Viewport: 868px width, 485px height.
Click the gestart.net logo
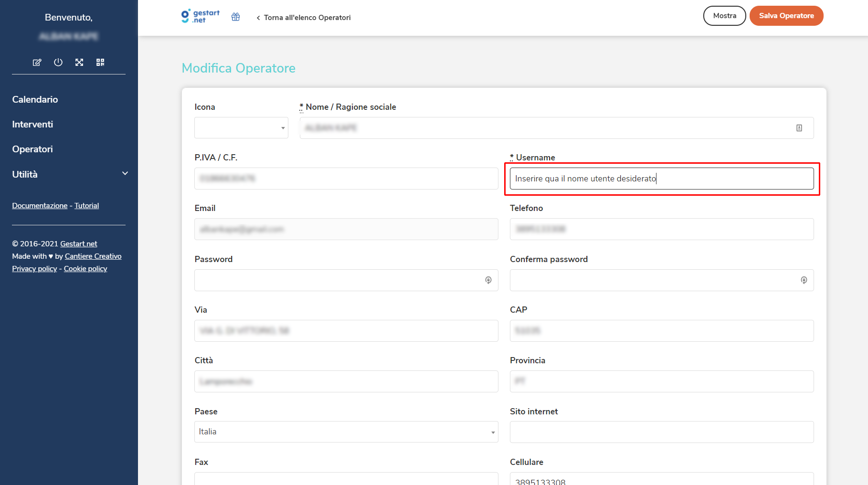[x=201, y=16]
